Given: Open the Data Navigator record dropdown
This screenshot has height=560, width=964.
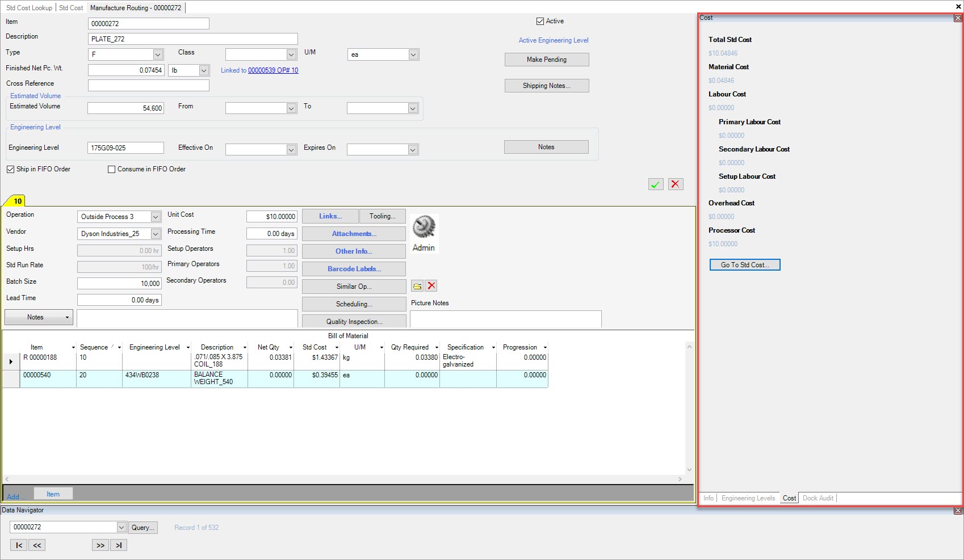Looking at the screenshot, I should pyautogui.click(x=121, y=527).
